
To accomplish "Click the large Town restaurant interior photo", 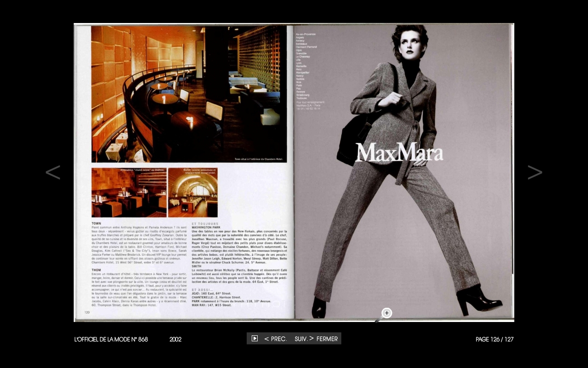I will (189, 94).
